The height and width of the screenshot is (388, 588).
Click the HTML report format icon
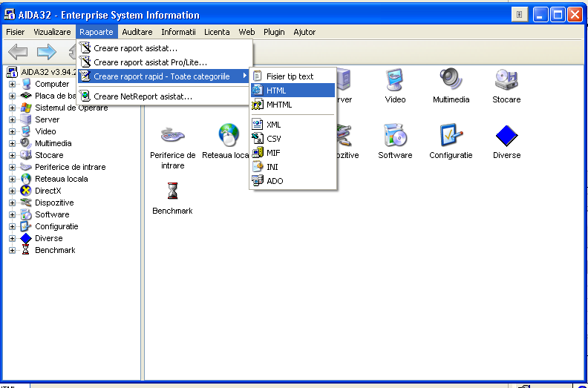[x=257, y=91]
